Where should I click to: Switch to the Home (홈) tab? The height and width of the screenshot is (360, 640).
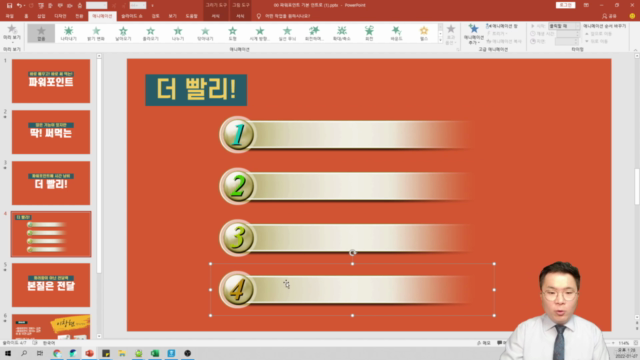point(26,16)
